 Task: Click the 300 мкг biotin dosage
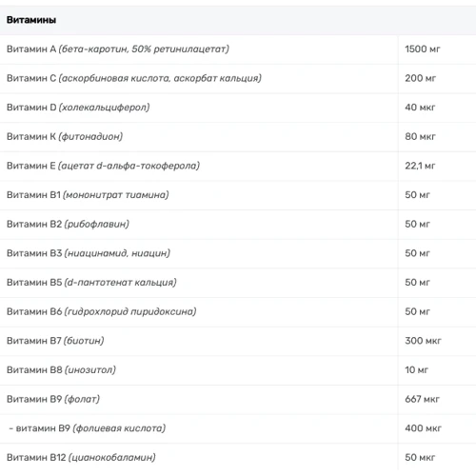(423, 341)
